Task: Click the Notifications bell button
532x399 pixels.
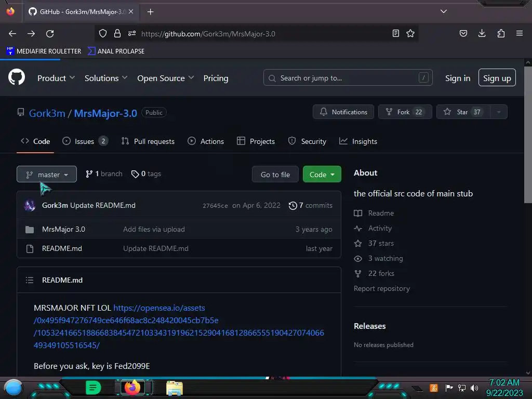Action: 343,112
